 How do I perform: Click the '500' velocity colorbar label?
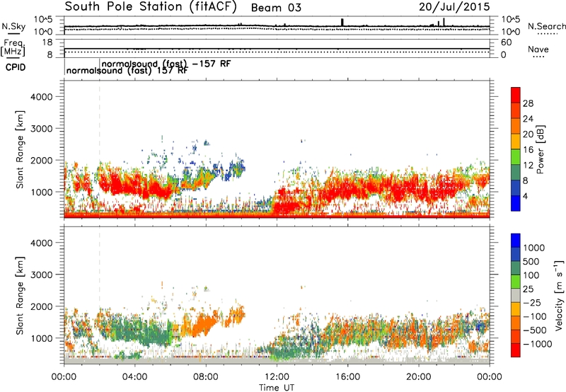click(x=531, y=262)
